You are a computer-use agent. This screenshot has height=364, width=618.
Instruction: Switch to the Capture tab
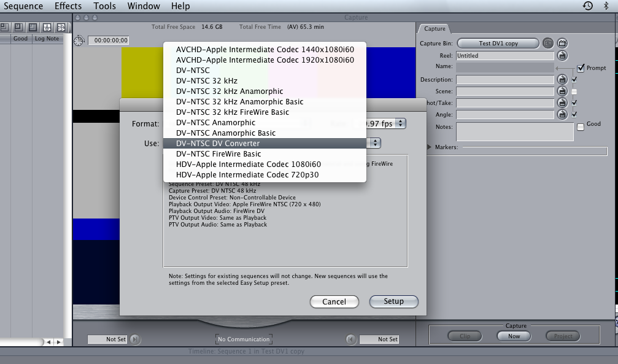click(x=435, y=29)
